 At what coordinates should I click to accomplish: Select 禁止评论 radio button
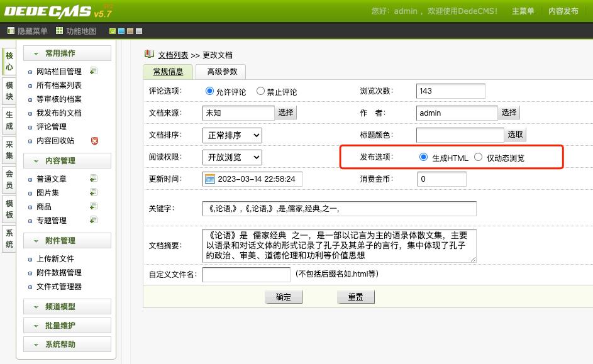click(260, 91)
